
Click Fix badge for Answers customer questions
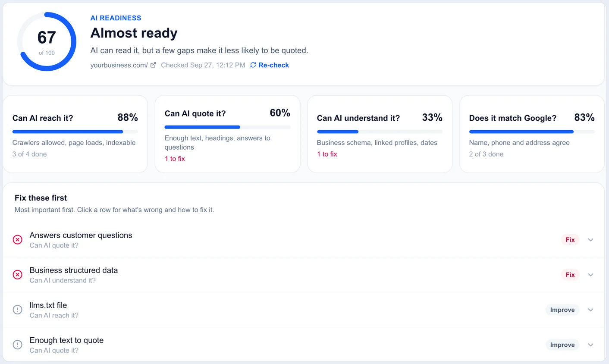point(570,240)
